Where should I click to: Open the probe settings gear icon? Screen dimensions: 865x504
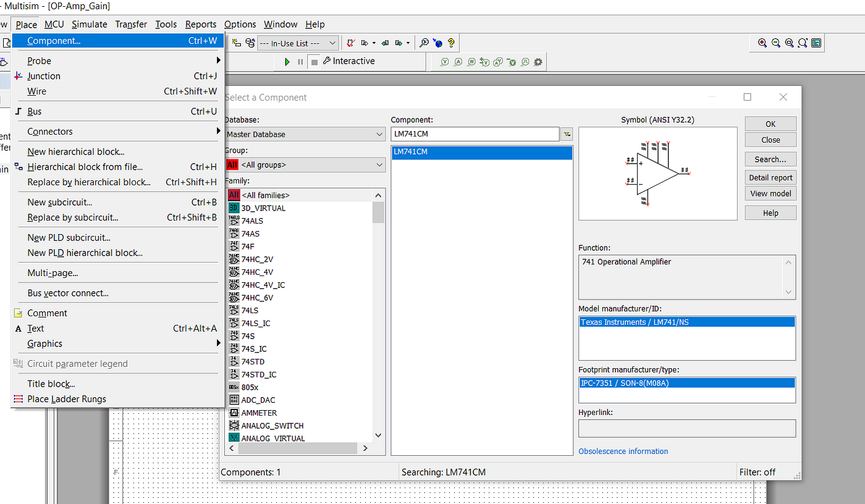(539, 61)
